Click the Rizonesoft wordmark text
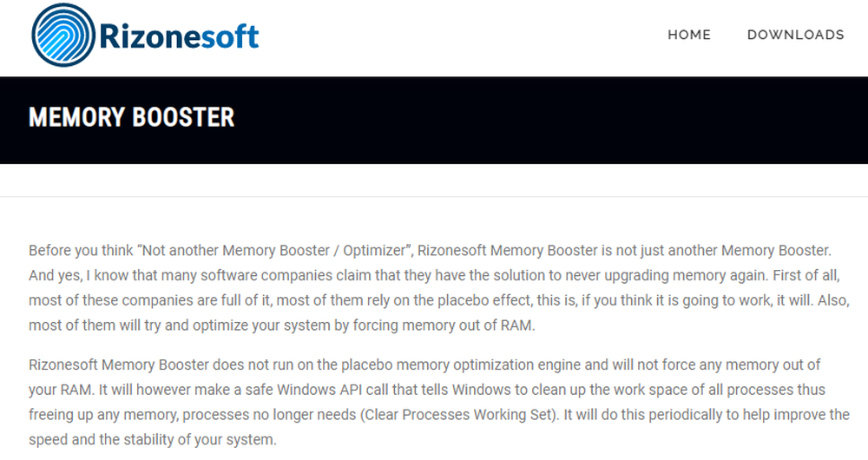Image resolution: width=868 pixels, height=460 pixels. [180, 36]
